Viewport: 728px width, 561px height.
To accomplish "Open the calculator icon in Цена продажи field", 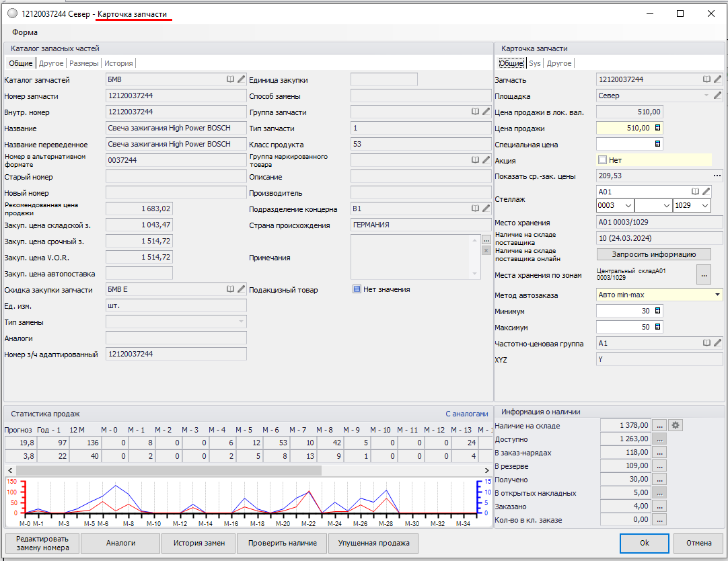I will (657, 128).
